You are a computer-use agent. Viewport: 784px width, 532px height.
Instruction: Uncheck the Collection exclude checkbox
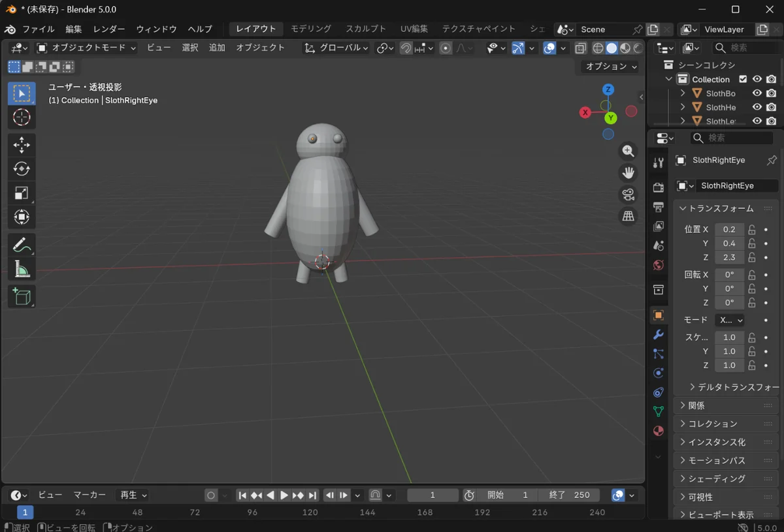743,79
